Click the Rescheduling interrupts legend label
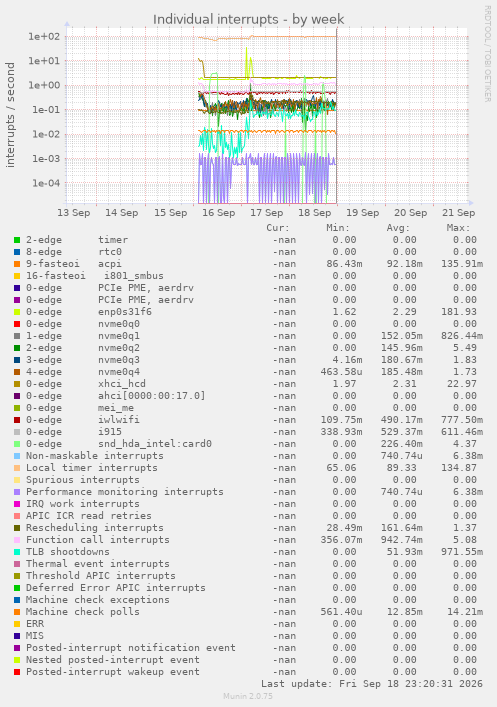The height and width of the screenshot is (707, 497). tap(95, 528)
